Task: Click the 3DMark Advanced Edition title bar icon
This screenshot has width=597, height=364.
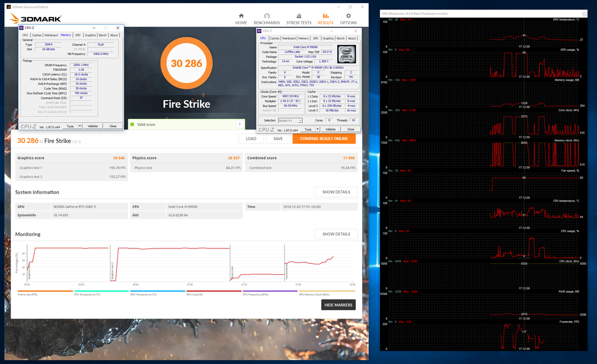Action: coord(8,7)
